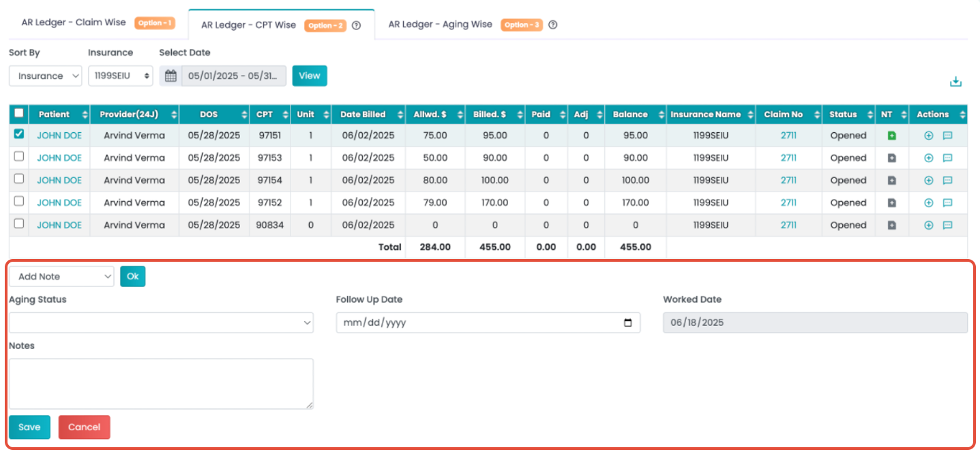980x454 pixels.
Task: Click into the Notes text area
Action: pos(161,383)
